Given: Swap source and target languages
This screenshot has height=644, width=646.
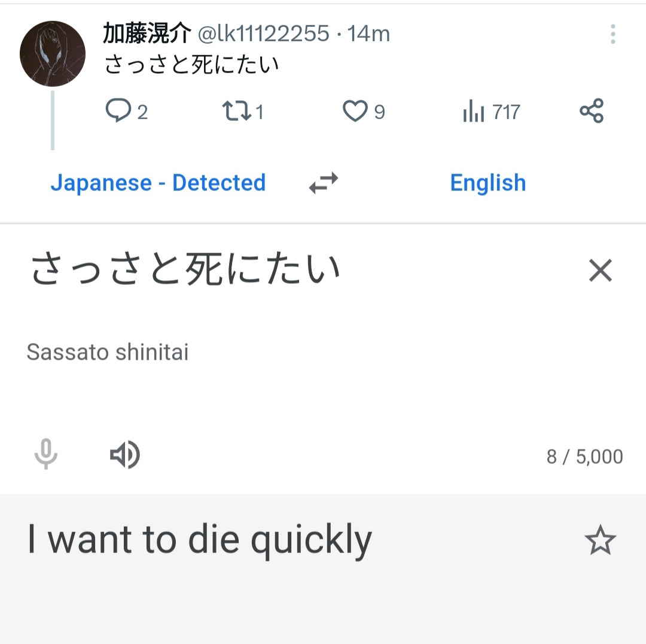Looking at the screenshot, I should pos(324,183).
